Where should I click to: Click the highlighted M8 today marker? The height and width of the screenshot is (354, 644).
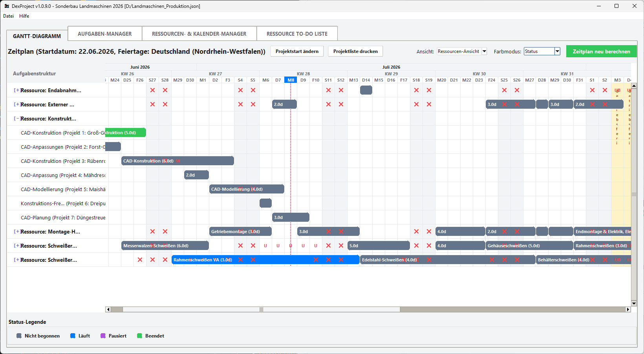[291, 80]
